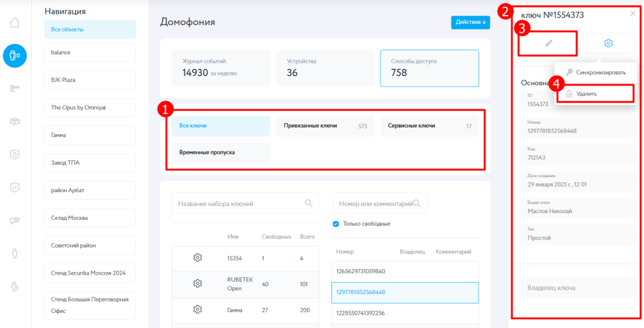Viewport: 644px width, 328px height.
Task: Select BJK Plaza in navigation
Action: point(90,80)
